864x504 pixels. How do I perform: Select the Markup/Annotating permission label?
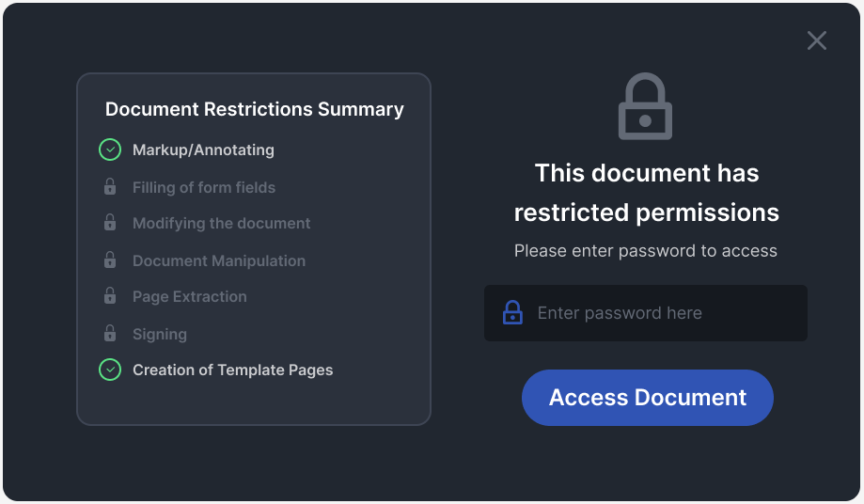point(203,150)
